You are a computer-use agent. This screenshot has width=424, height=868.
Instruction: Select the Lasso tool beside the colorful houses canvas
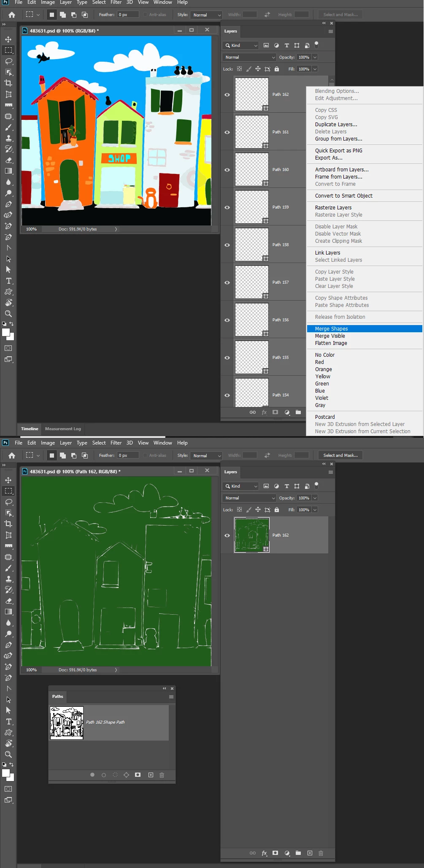pos(8,61)
